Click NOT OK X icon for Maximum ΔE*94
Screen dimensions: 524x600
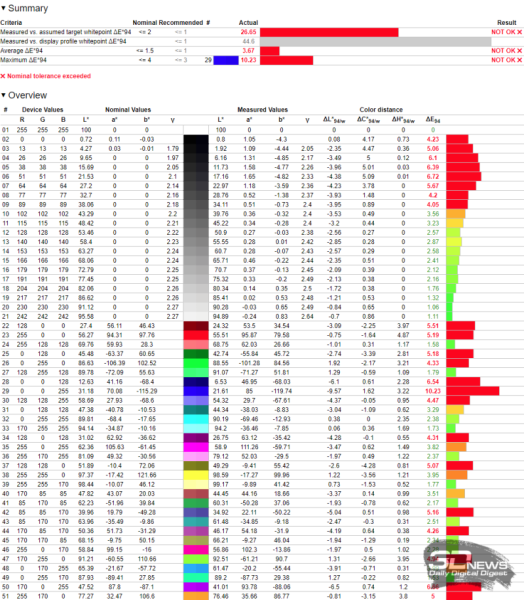tap(519, 60)
